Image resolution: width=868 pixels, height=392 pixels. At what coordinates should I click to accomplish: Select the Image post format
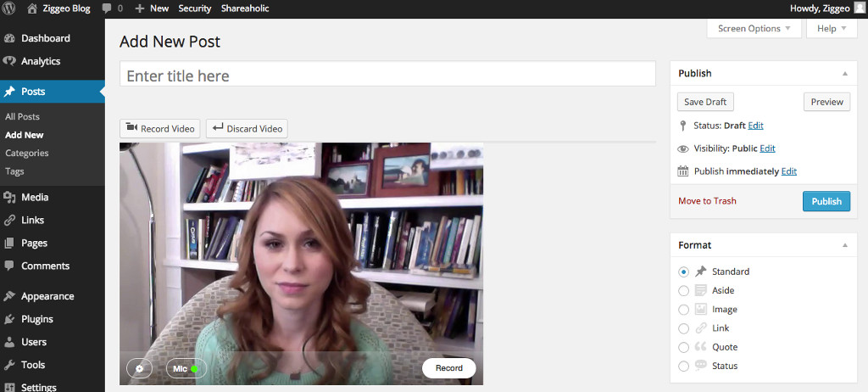click(x=684, y=310)
